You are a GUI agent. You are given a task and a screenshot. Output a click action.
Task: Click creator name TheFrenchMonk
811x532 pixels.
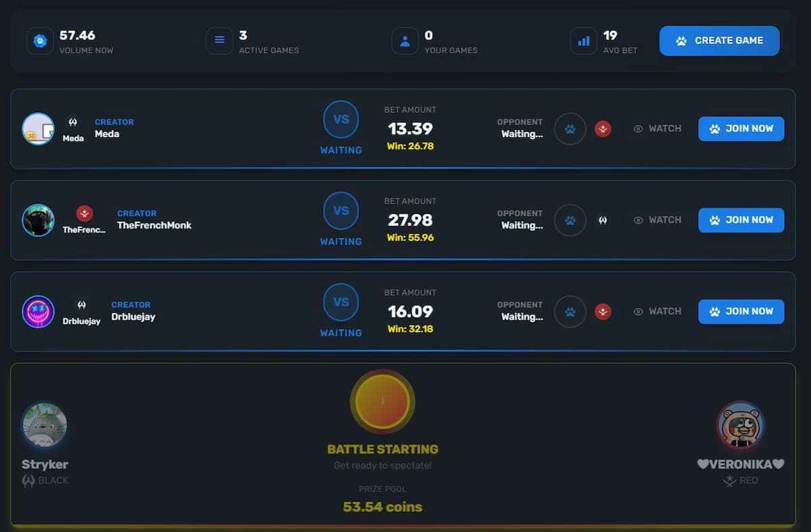pos(154,225)
